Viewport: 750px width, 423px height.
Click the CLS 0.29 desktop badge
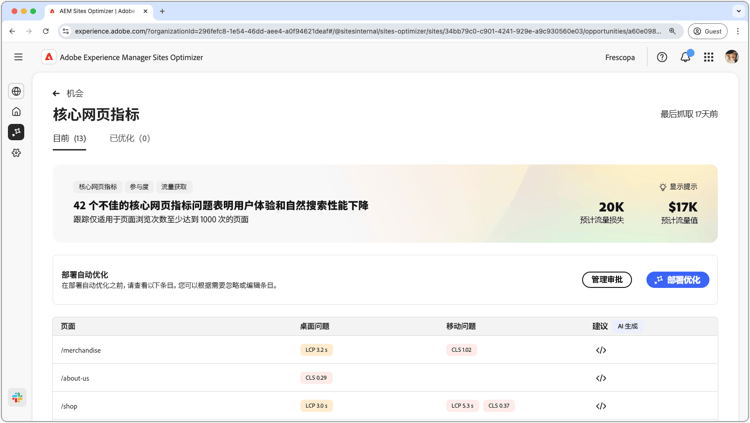pyautogui.click(x=316, y=378)
